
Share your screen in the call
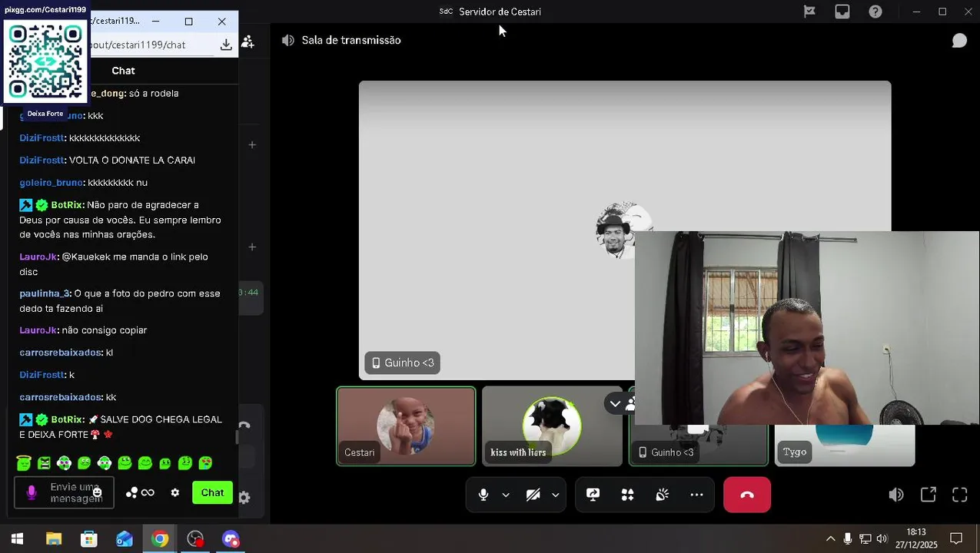coord(593,495)
